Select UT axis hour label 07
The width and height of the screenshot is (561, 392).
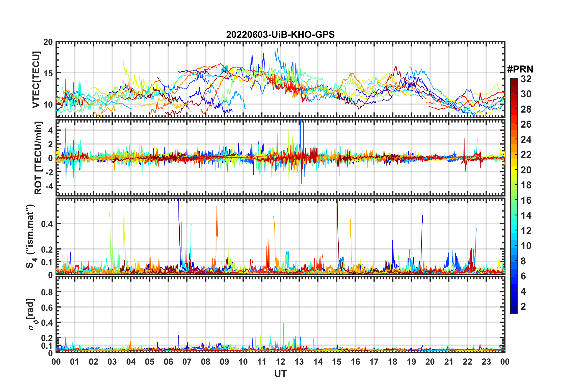[x=187, y=362]
